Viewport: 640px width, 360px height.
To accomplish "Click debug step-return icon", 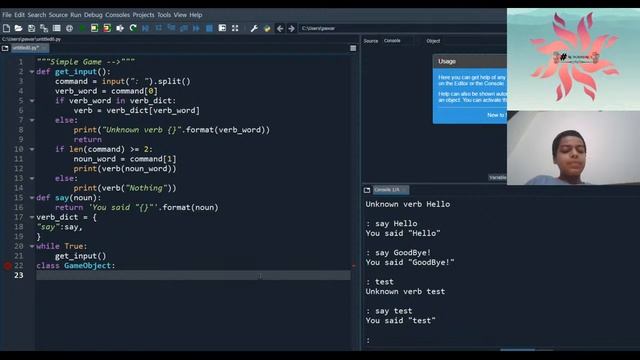I will pyautogui.click(x=184, y=28).
